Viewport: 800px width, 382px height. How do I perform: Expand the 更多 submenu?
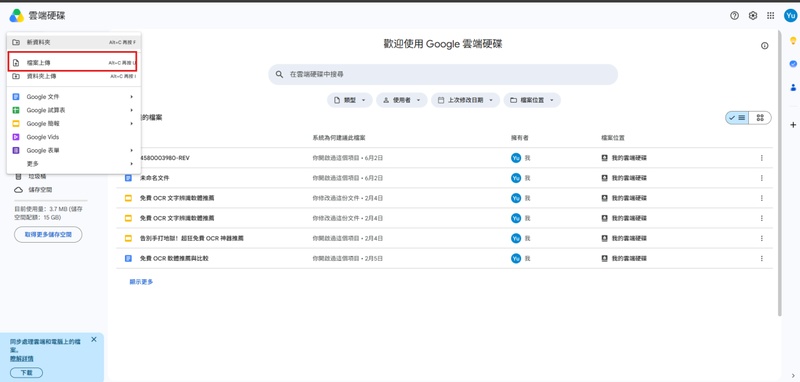click(x=74, y=164)
